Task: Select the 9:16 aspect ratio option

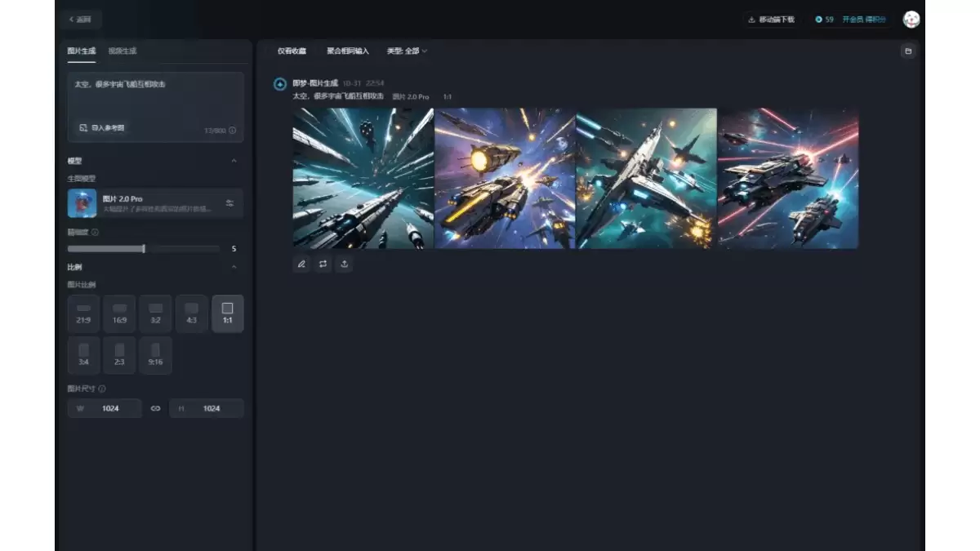Action: [155, 355]
